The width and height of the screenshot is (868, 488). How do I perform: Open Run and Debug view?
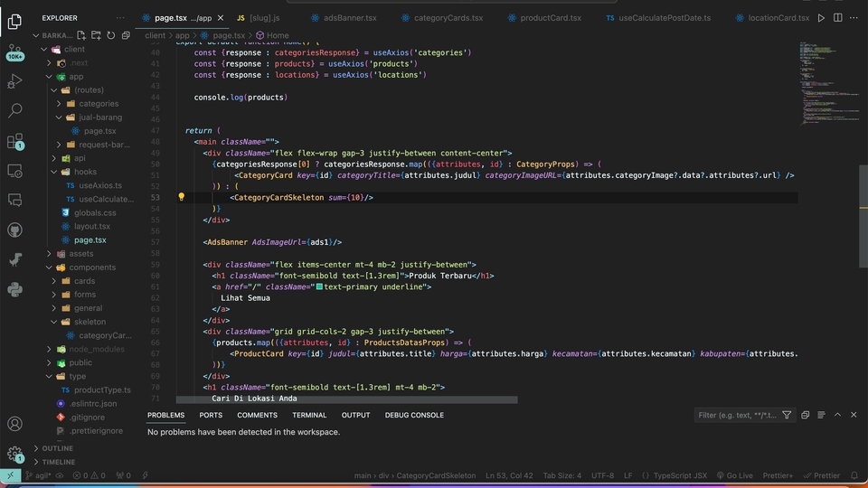[x=15, y=80]
